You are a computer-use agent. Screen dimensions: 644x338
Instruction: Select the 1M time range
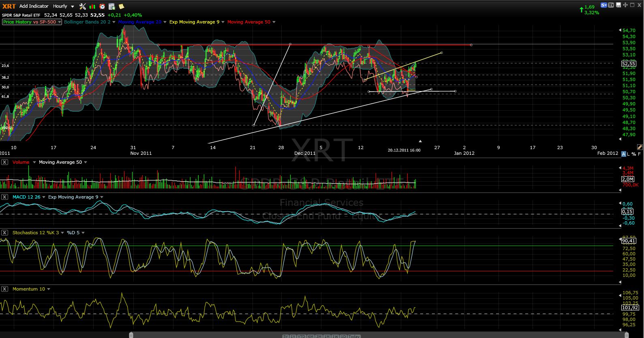pyautogui.click(x=327, y=336)
